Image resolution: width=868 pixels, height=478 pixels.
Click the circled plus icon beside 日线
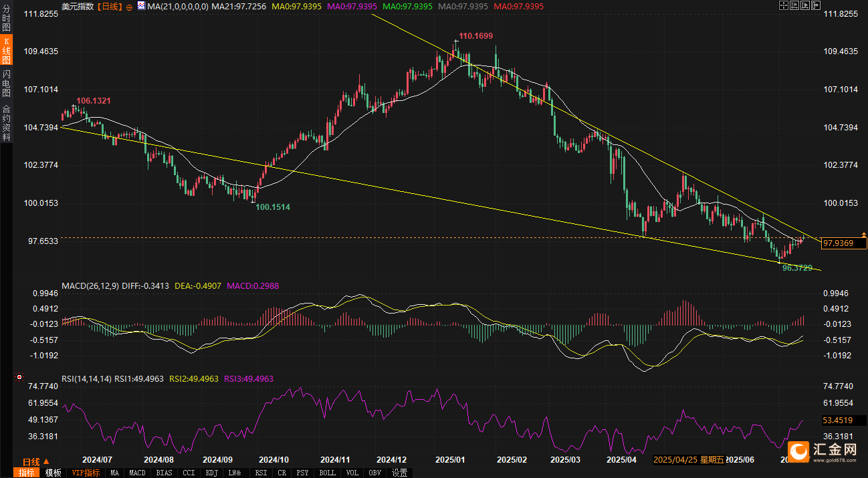coord(130,6)
